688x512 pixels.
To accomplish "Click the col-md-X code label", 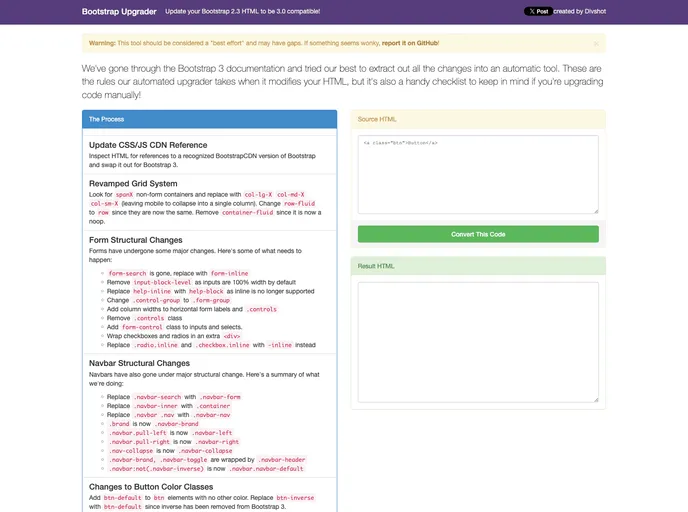I will 290,194.
